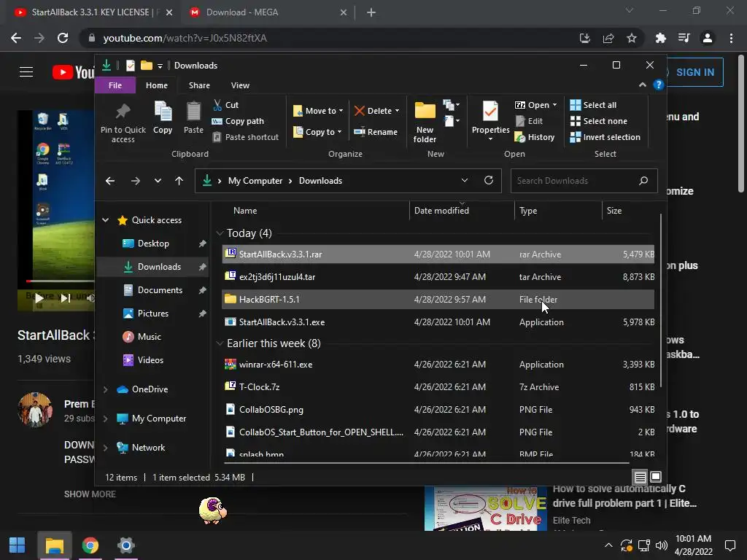Click Select none in ribbon
747x560 pixels.
[x=599, y=121]
